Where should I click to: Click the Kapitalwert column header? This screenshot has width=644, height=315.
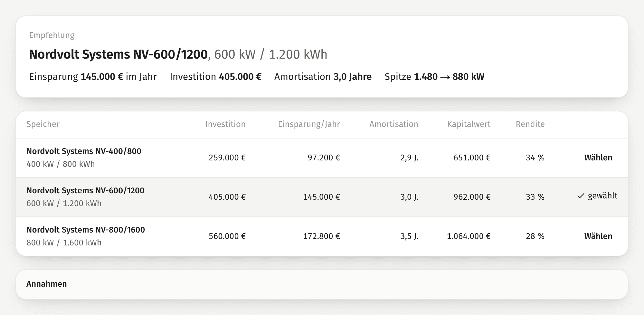[469, 124]
